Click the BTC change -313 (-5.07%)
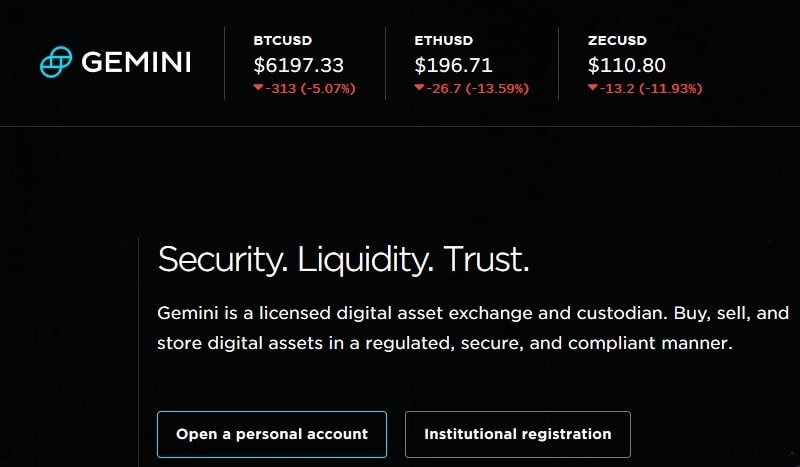 click(310, 88)
